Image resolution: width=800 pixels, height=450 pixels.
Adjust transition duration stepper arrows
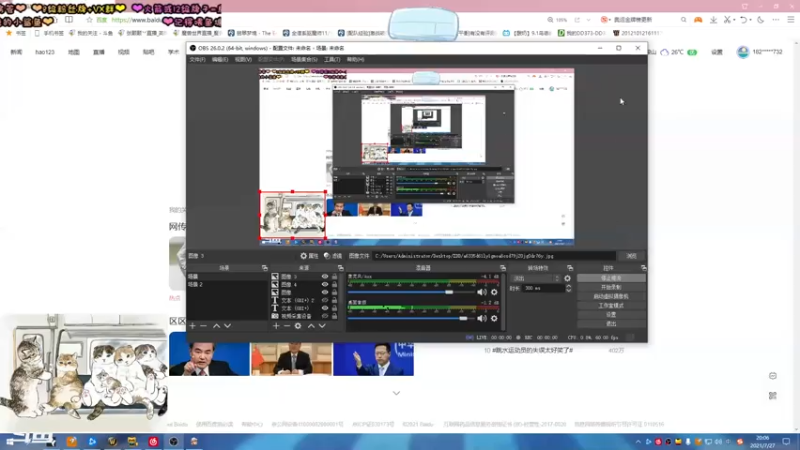(568, 288)
